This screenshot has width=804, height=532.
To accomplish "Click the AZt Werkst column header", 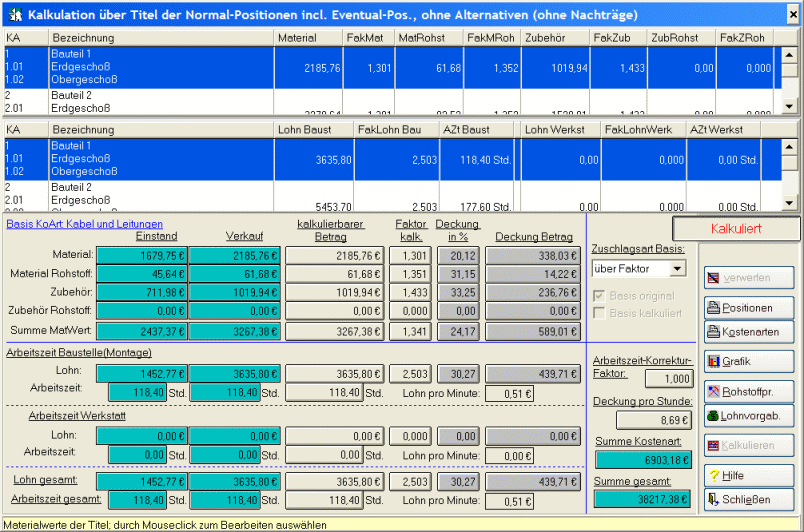I will 723,130.
